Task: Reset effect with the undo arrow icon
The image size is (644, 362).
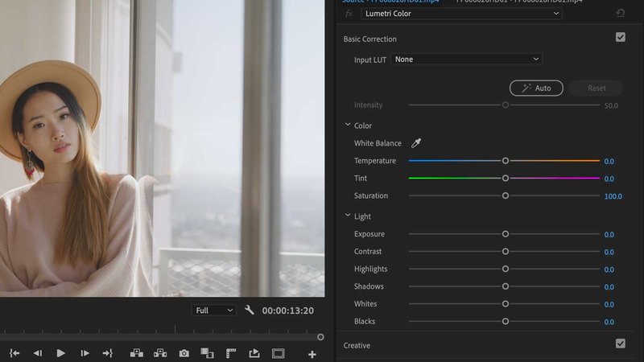Action: (x=620, y=13)
